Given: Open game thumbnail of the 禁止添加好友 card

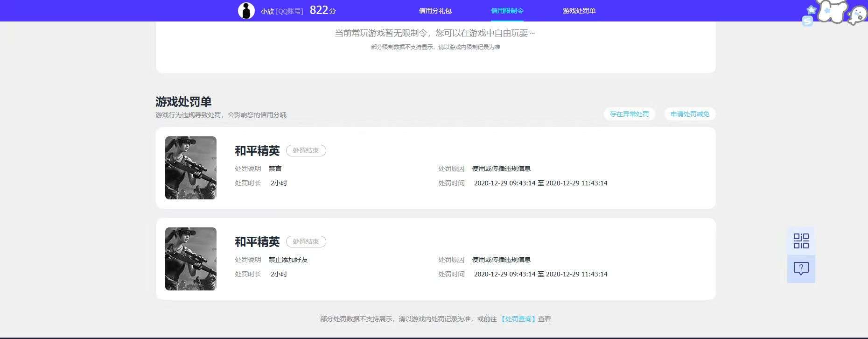Looking at the screenshot, I should tap(191, 259).
